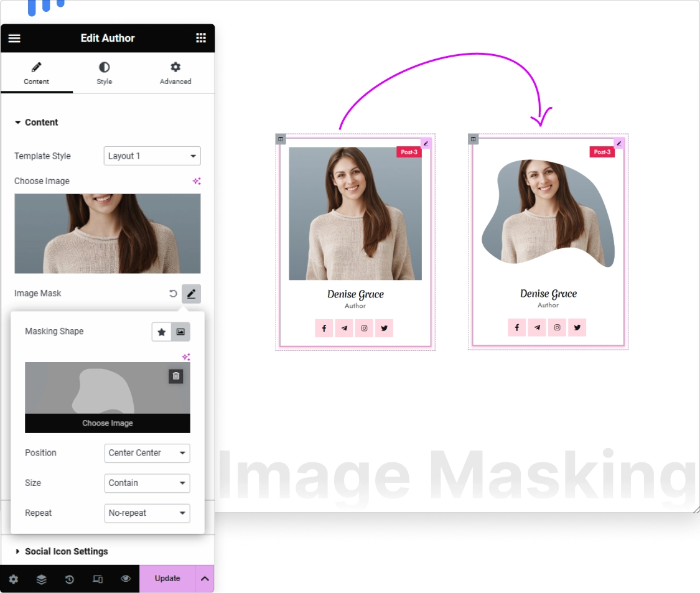The height and width of the screenshot is (593, 700).
Task: Click Choose Image bar on mask preview
Action: [108, 423]
